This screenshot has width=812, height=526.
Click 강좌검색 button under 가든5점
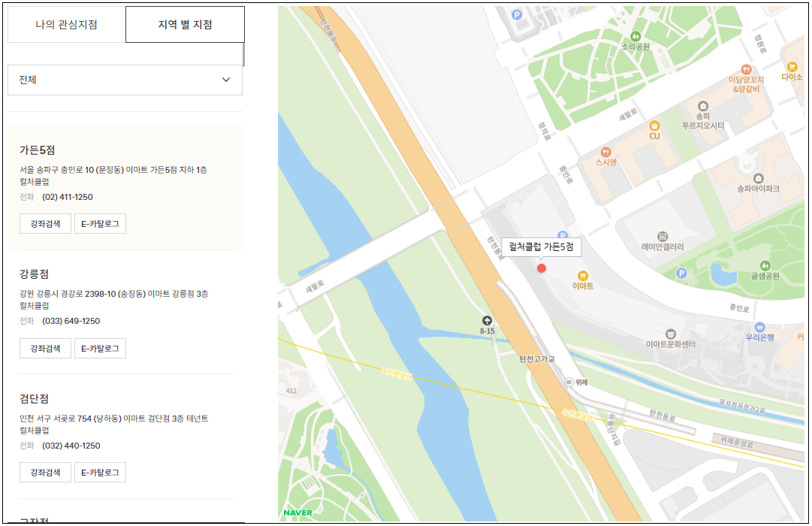click(44, 223)
